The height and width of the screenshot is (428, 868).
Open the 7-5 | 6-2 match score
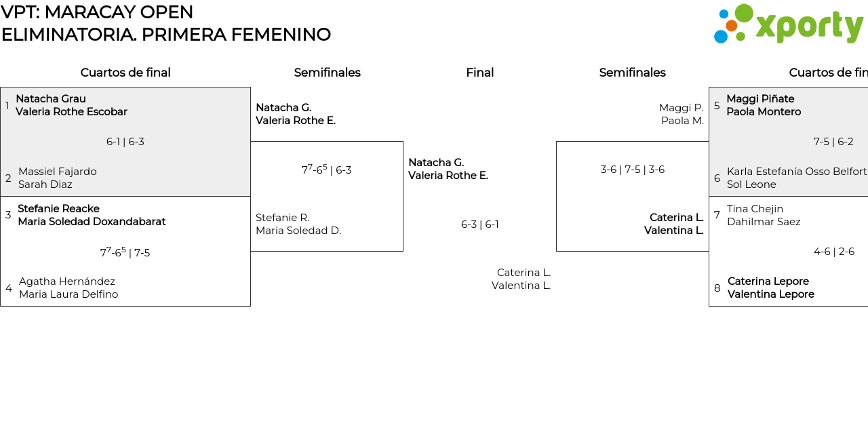[833, 142]
